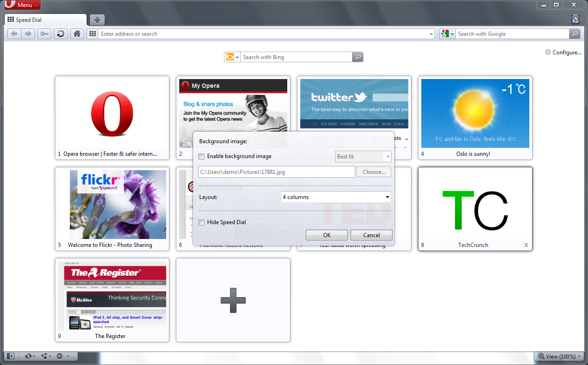The image size is (588, 365).
Task: Click the 'Oslo is sunny!' caption
Action: [473, 154]
